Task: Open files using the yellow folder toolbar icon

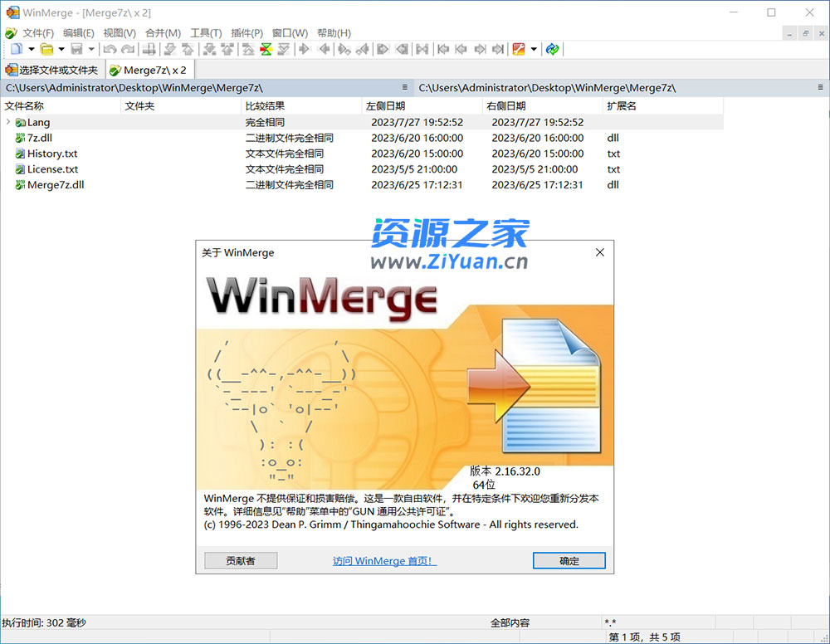Action: point(48,49)
